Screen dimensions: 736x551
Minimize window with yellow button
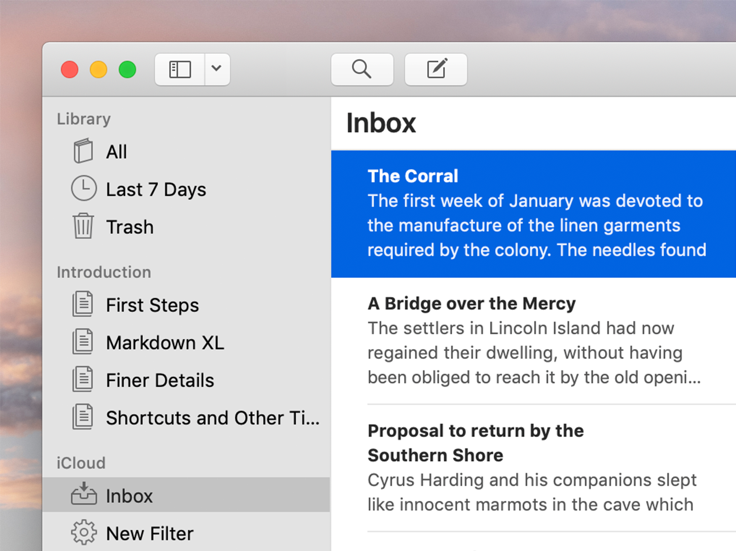coord(99,69)
